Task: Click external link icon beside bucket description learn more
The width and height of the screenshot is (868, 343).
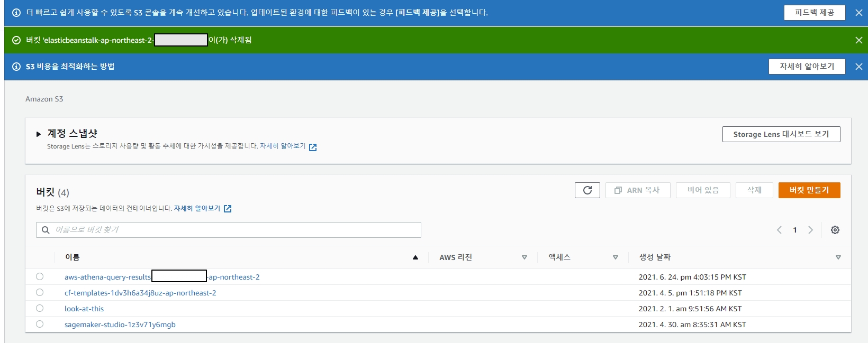Action: click(228, 209)
